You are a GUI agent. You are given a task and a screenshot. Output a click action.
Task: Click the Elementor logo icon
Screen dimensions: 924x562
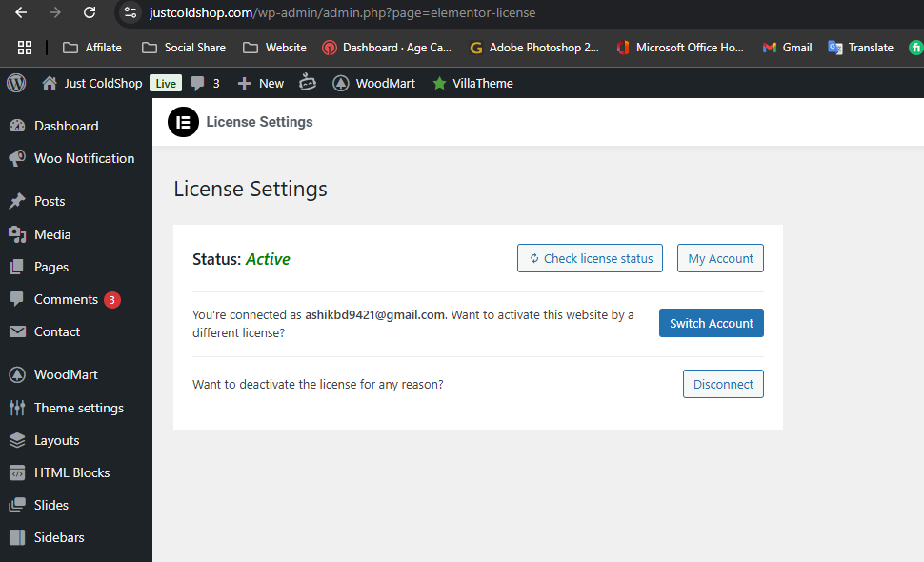(183, 122)
